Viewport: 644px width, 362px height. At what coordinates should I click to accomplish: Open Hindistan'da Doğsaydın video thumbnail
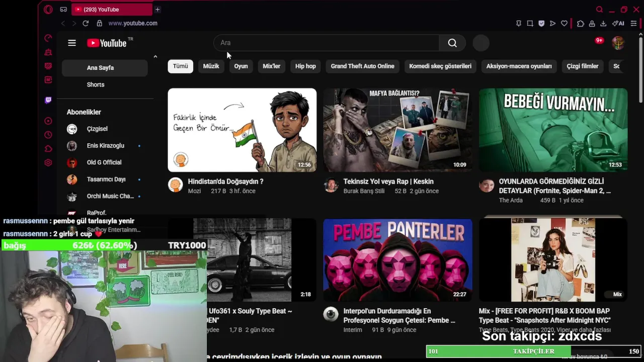[242, 130]
